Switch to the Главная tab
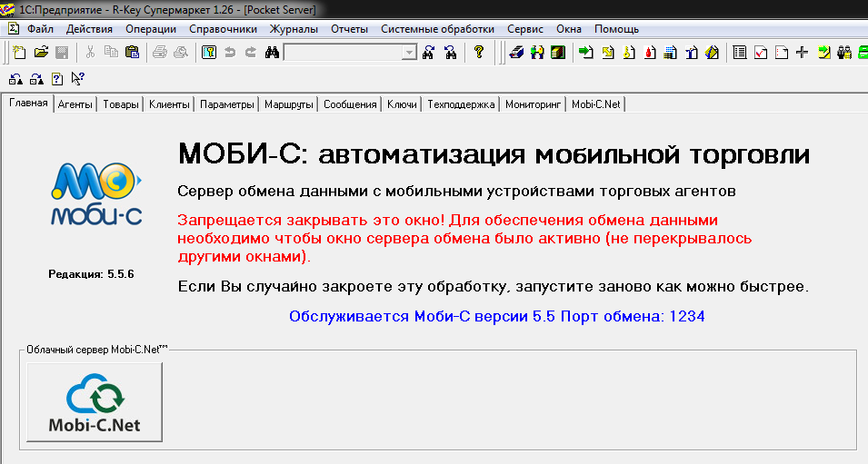The width and height of the screenshot is (868, 464). click(x=28, y=103)
